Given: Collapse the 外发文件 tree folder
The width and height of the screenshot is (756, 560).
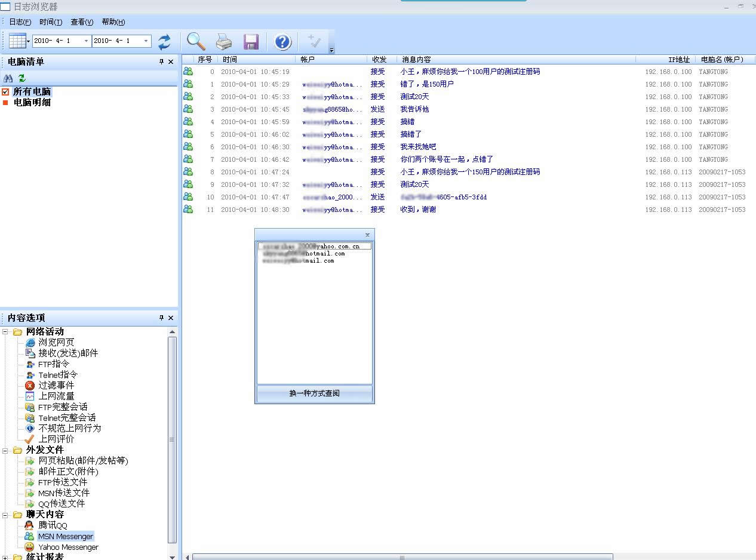Looking at the screenshot, I should coord(6,450).
